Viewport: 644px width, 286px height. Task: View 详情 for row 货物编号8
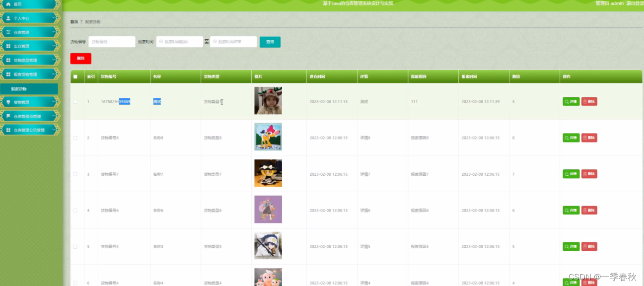click(x=571, y=138)
